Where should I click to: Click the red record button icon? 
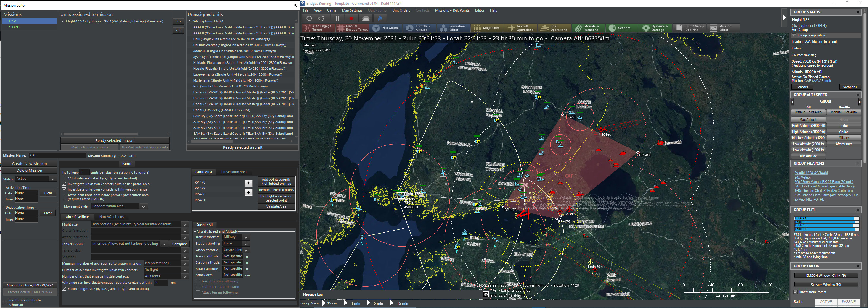tap(351, 19)
